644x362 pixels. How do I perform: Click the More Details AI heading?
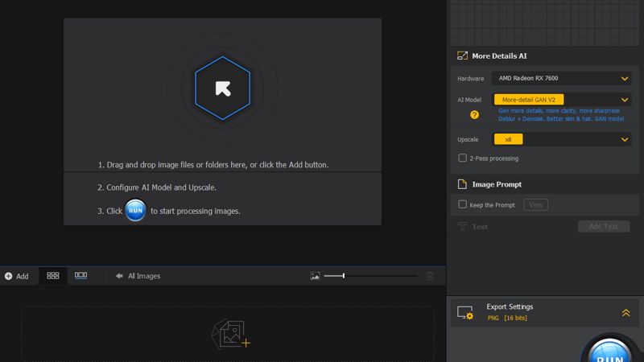[x=499, y=56]
